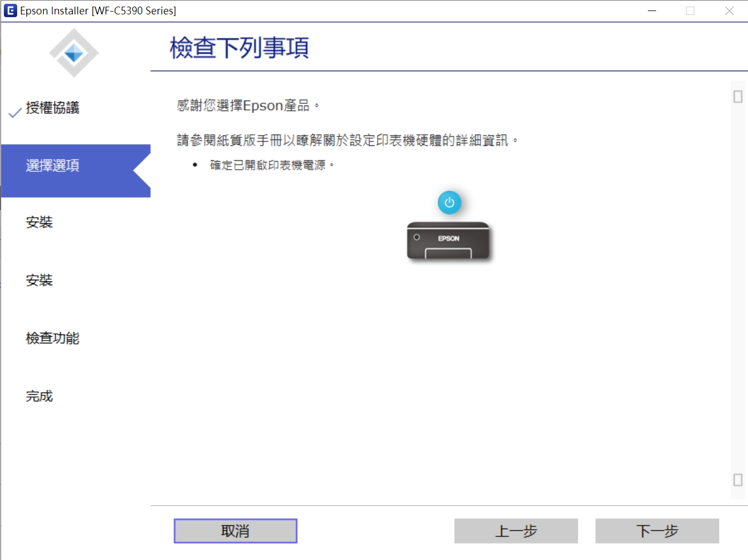Select the 選擇選項 step in the sidebar
The height and width of the screenshot is (560, 748).
tap(76, 171)
